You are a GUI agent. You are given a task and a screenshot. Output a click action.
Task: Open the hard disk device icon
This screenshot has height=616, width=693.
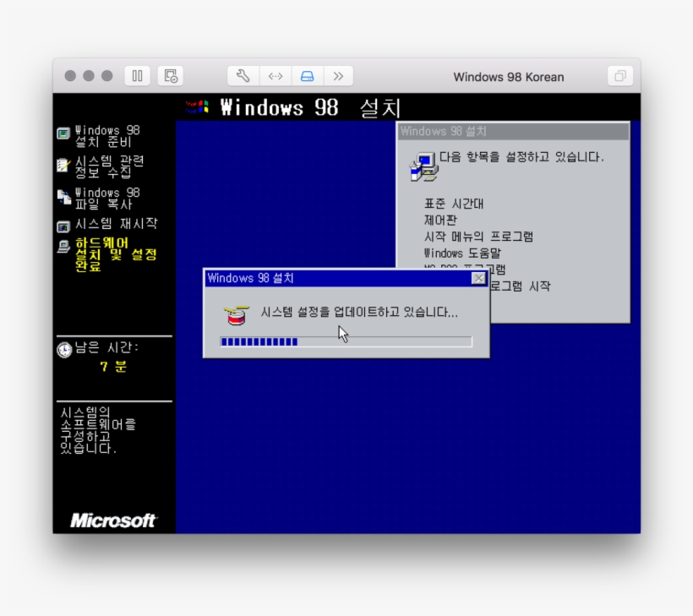tap(307, 76)
